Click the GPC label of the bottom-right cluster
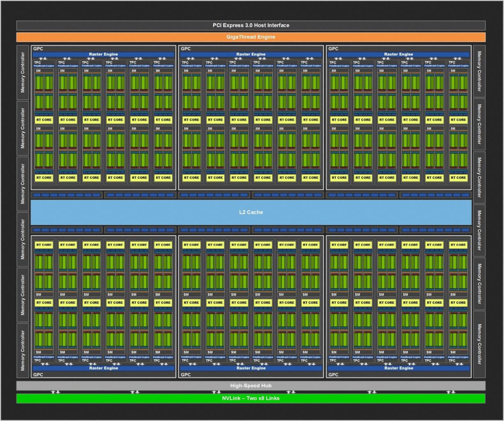 pos(333,375)
